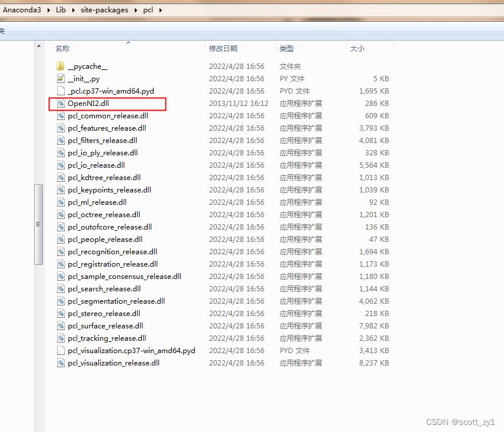This screenshot has width=504, height=432.
Task: Select the __pycache__ folder icon
Action: tap(61, 66)
